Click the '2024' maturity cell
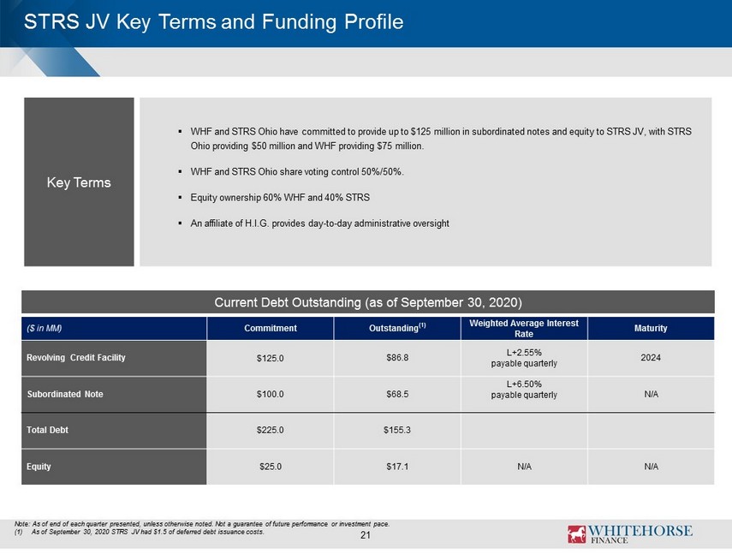Image resolution: width=732 pixels, height=560 pixels. (x=651, y=358)
